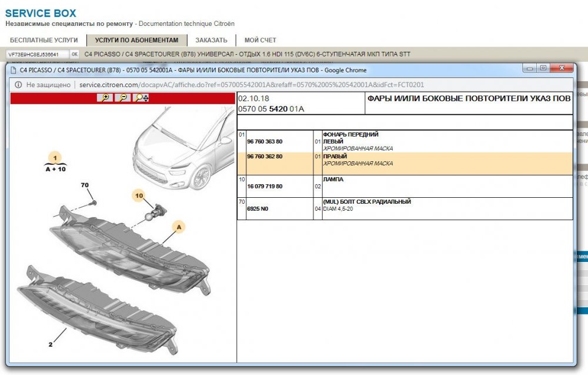
Task: Maximize the Google Chrome popup window
Action: point(543,68)
